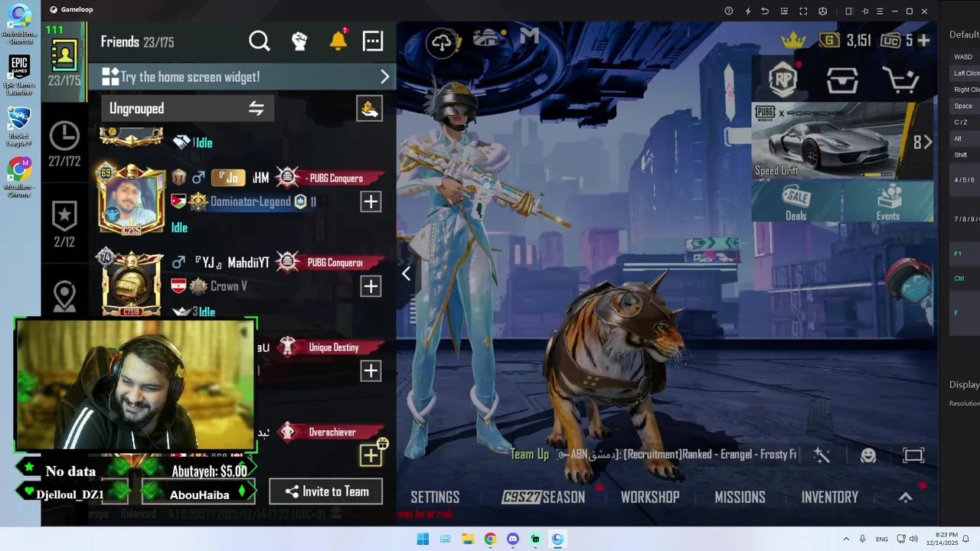980x551 pixels.
Task: Open the Deals sale section
Action: (x=796, y=203)
